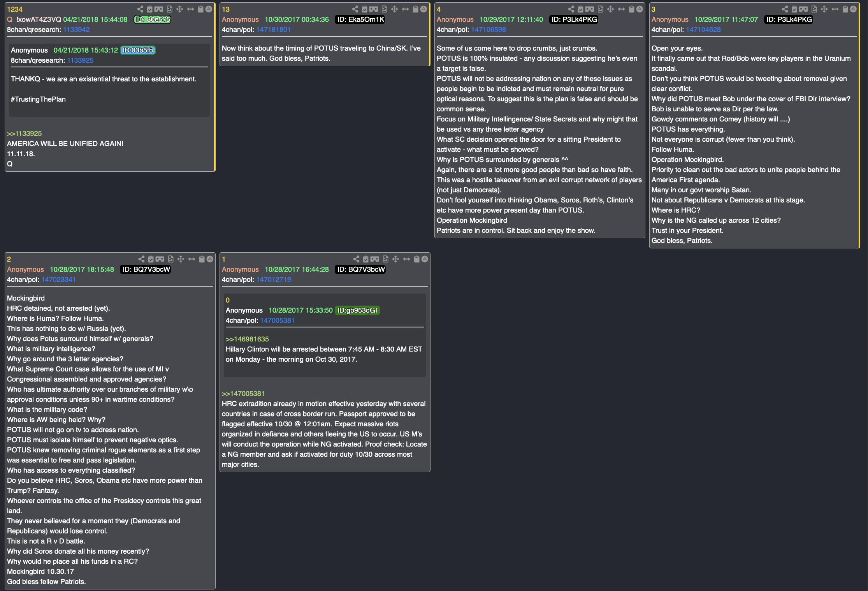Open quoted post link 147005381 in header
This screenshot has height=591, width=868.
(277, 320)
